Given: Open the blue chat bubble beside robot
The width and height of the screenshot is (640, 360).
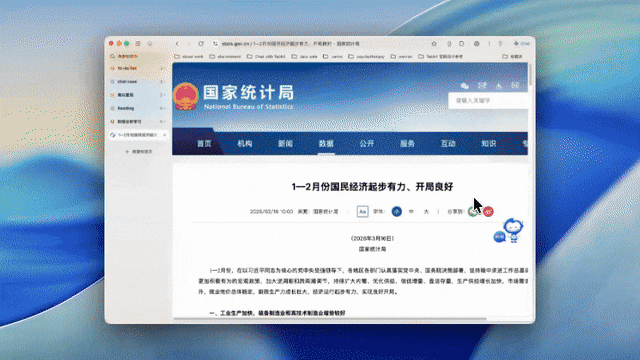Looking at the screenshot, I should tap(499, 236).
